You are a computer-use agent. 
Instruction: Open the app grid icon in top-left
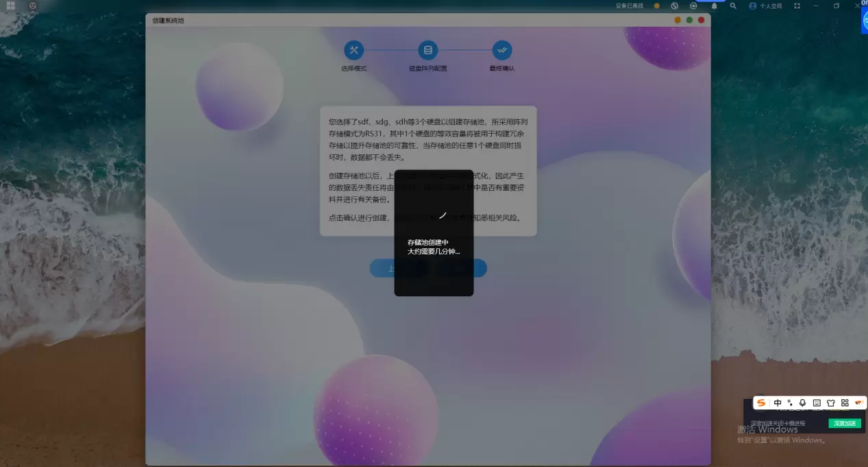pyautogui.click(x=11, y=5)
